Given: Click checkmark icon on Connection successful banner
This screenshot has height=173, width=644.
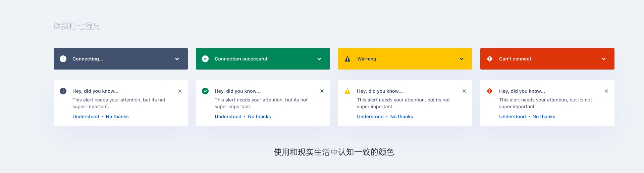Looking at the screenshot, I should tap(205, 59).
